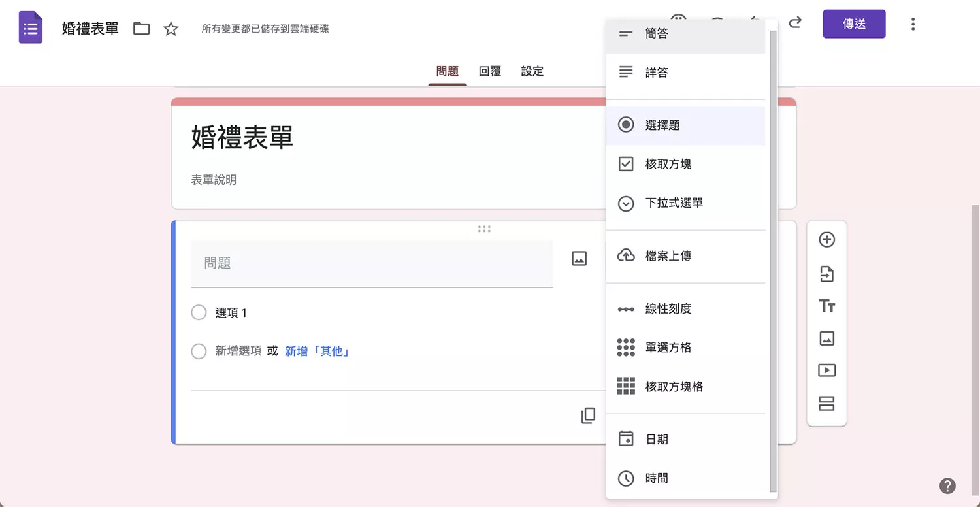This screenshot has height=507, width=980.
Task: Click 所有變更都已儲存到雲端硬碟 status text
Action: point(265,29)
